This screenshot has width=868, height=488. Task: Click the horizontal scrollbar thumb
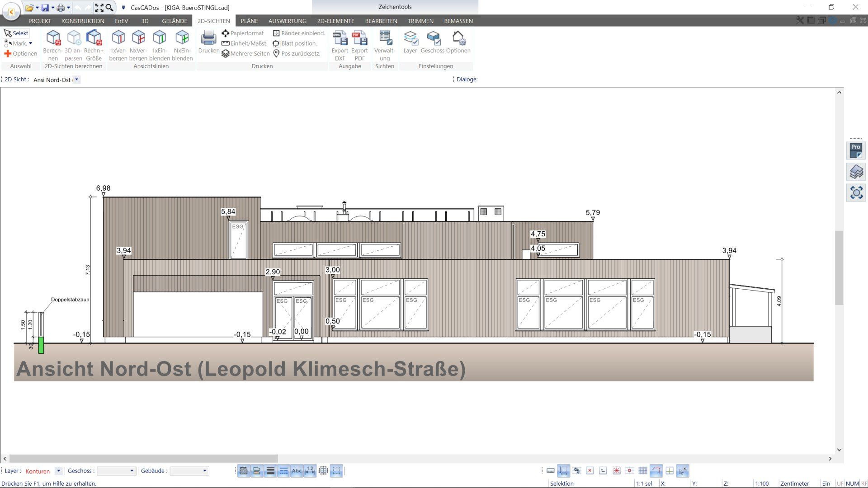143,459
